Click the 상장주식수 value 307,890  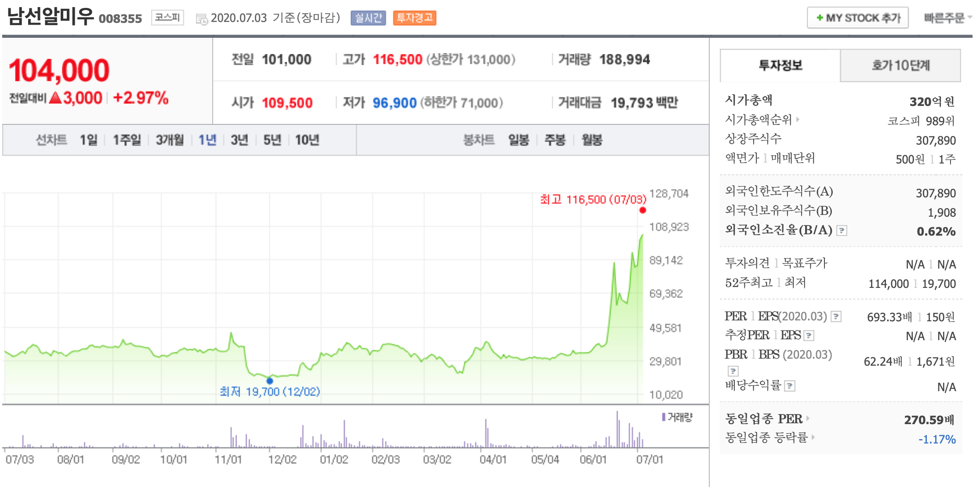click(x=936, y=141)
